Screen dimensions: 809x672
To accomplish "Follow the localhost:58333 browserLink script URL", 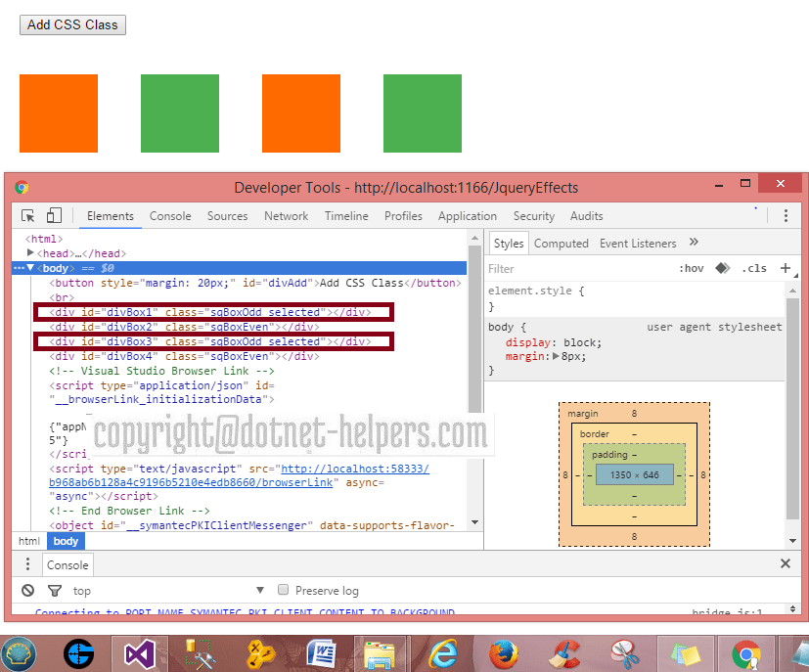I will tap(239, 475).
